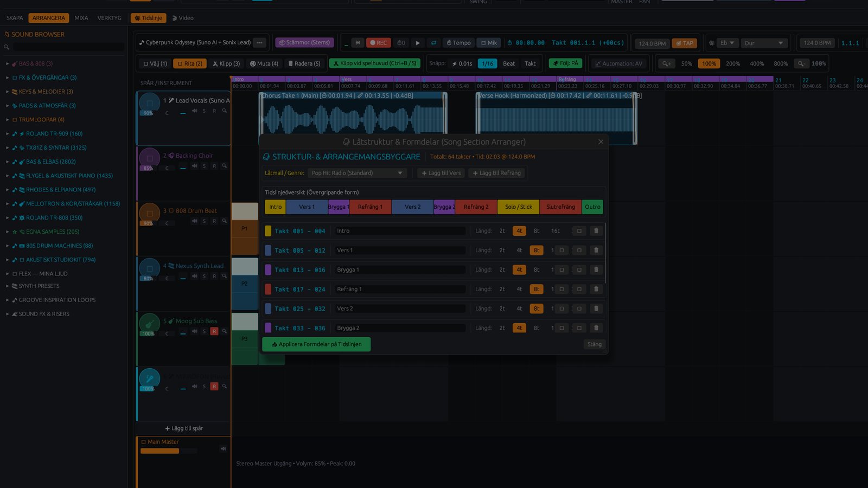This screenshot has width=868, height=488.
Task: Set Vers 1 length to 4t
Action: point(519,251)
